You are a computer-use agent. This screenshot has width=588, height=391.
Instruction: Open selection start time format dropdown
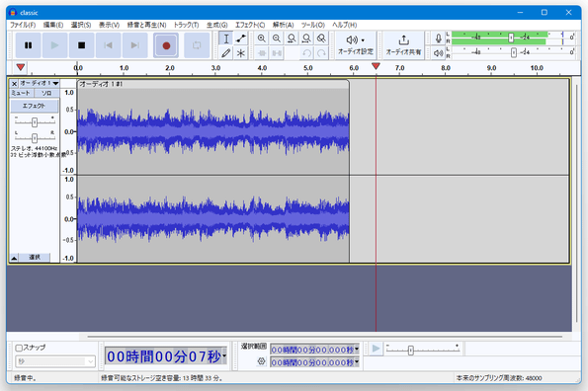(357, 350)
